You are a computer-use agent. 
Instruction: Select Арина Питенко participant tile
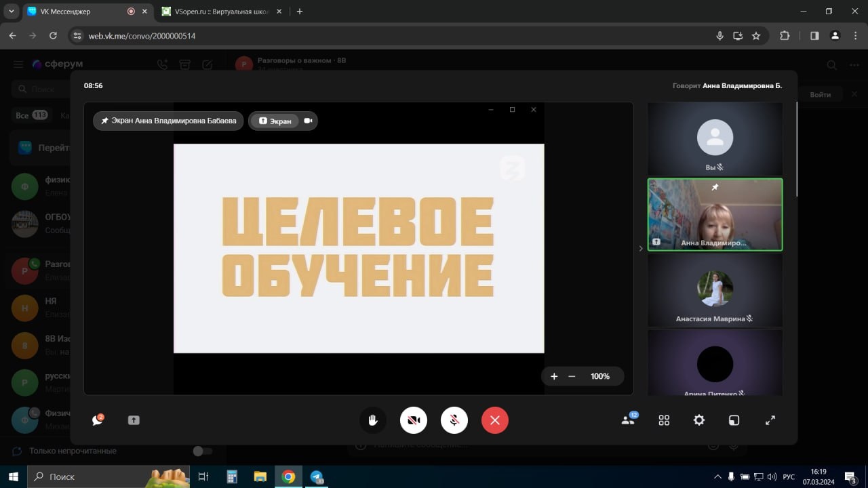pos(715,362)
